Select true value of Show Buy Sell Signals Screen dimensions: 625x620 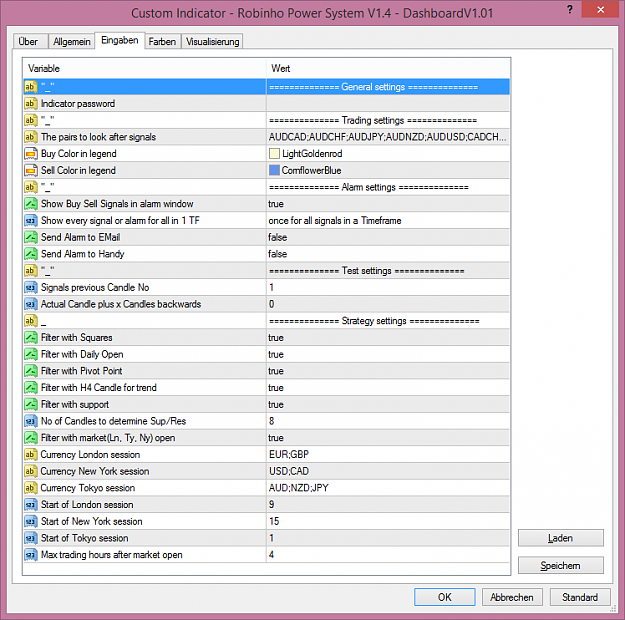pos(388,204)
